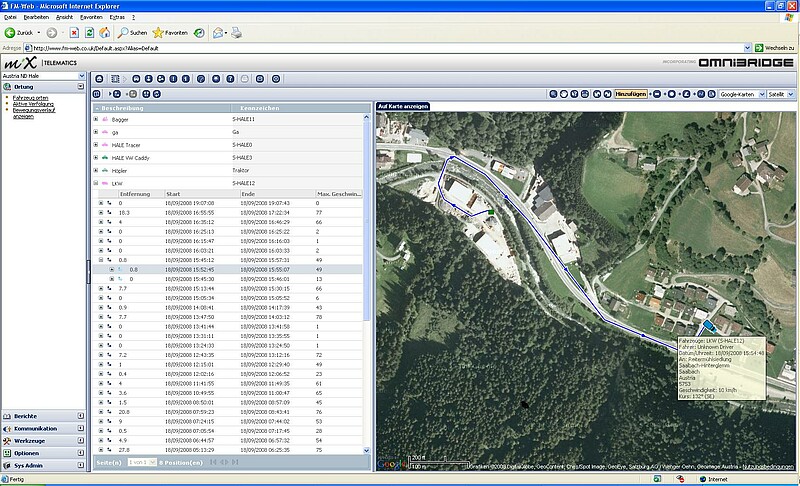Click the Hinzufügen button
800x486 pixels.
tap(631, 94)
